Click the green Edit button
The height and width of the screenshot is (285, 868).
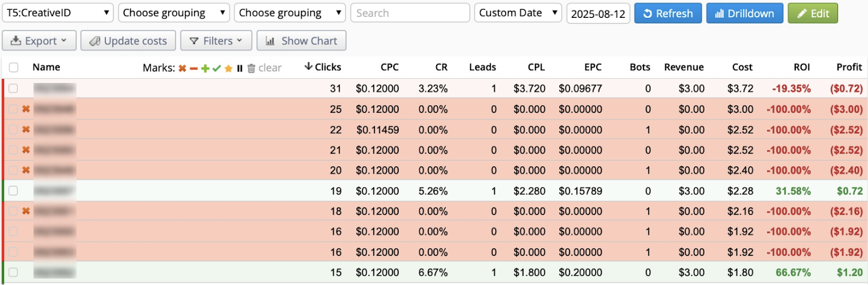[813, 14]
